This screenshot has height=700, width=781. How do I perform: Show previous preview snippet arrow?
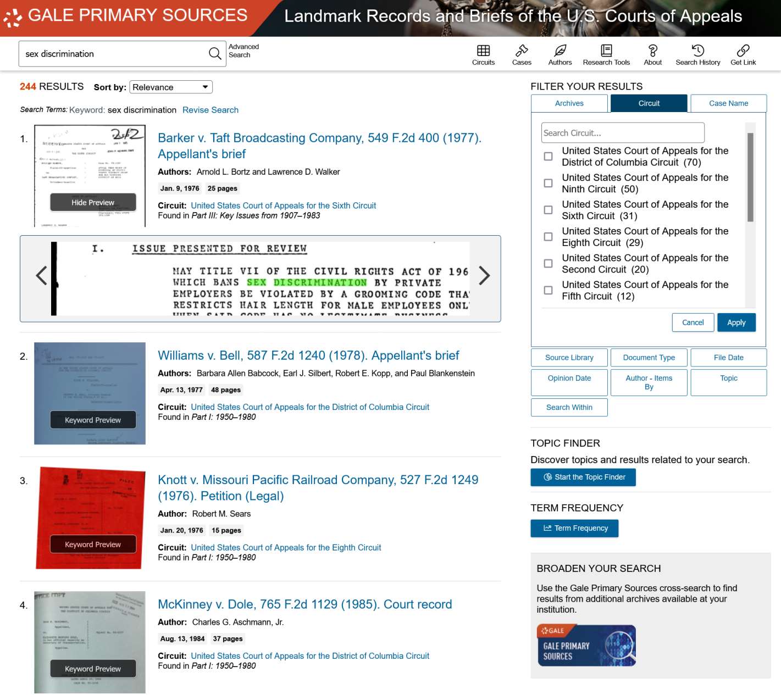[41, 275]
